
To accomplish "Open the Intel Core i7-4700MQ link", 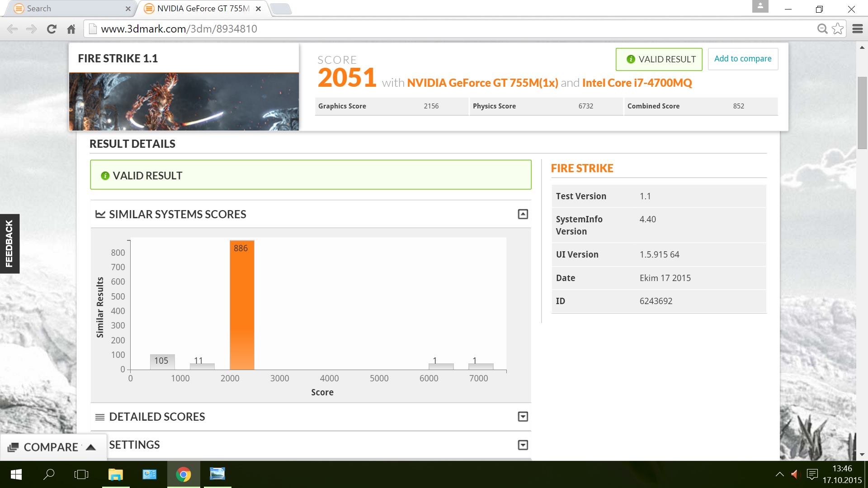I will tap(637, 83).
